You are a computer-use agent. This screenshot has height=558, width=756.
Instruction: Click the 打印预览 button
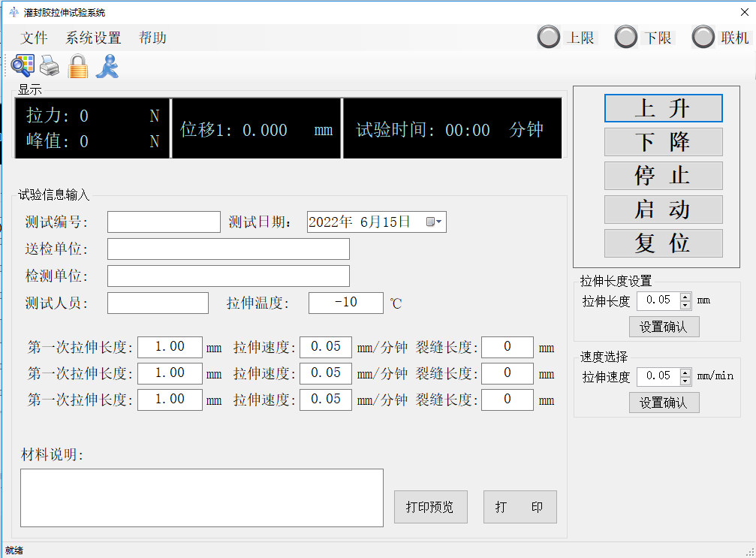(431, 507)
